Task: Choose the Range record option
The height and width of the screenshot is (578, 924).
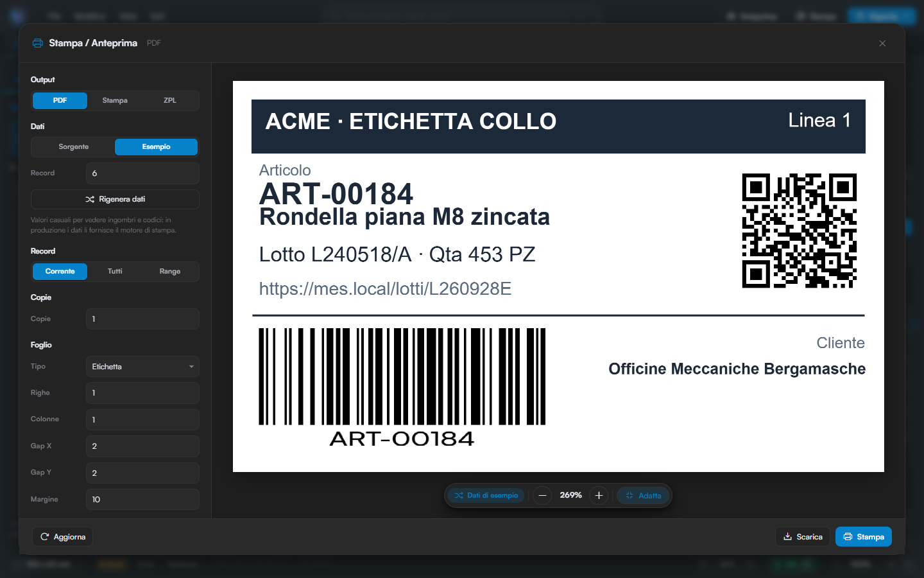Action: (x=170, y=272)
